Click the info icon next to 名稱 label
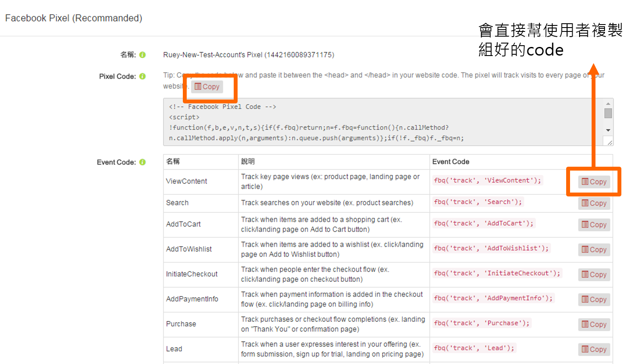The image size is (633, 364). pos(142,55)
